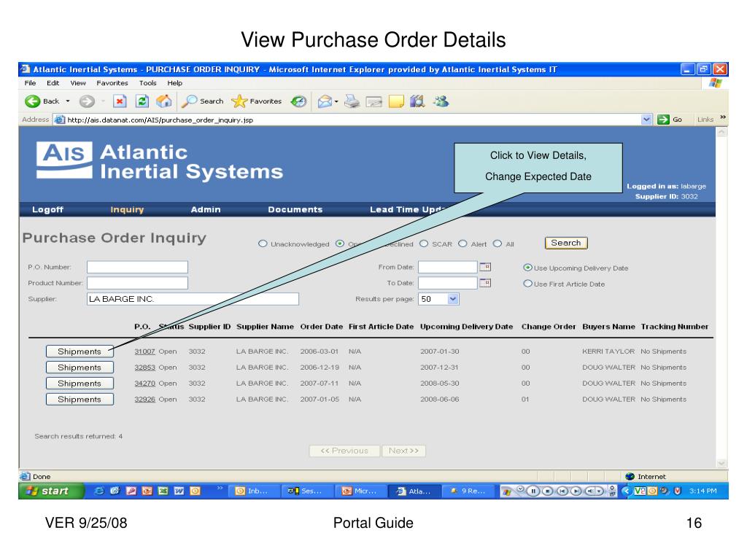The image size is (747, 560).
Task: Open the View menu
Action: (77, 83)
